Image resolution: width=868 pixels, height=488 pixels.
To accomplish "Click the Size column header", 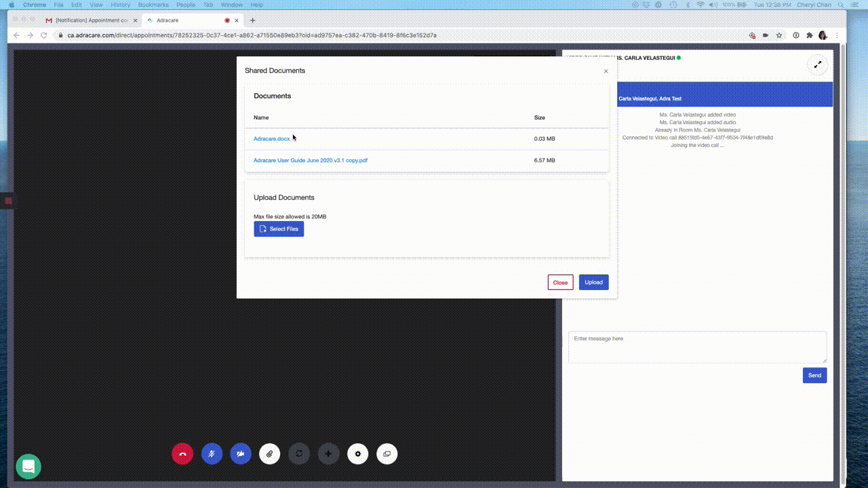I will tap(540, 118).
